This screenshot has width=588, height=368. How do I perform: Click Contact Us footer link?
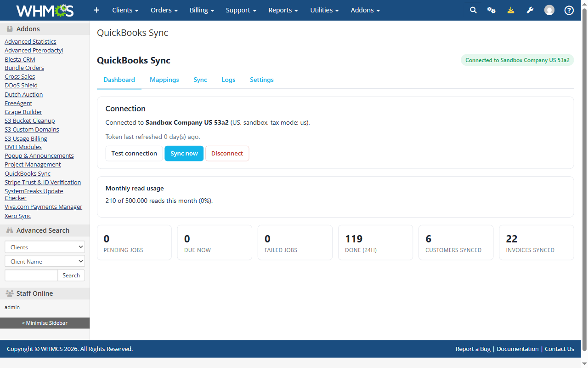560,349
